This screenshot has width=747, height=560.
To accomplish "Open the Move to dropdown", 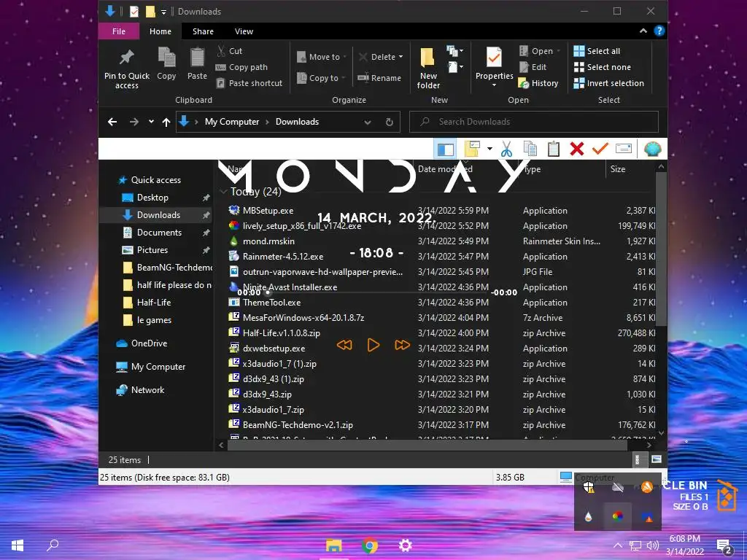I will (x=322, y=57).
